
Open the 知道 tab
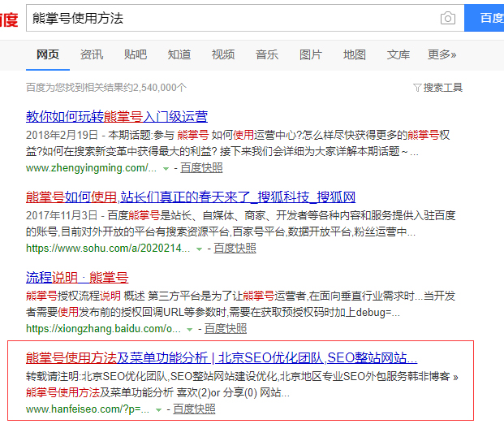(x=179, y=54)
